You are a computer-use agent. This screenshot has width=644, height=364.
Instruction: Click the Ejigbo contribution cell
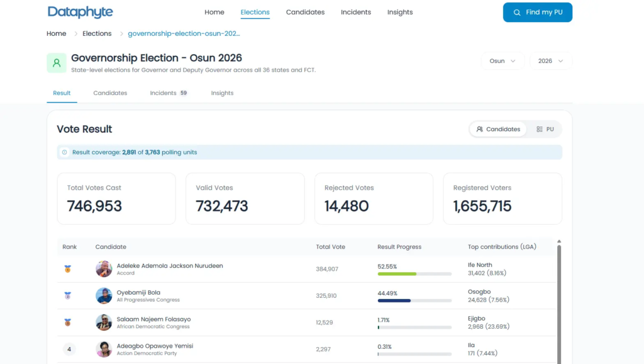pyautogui.click(x=489, y=322)
